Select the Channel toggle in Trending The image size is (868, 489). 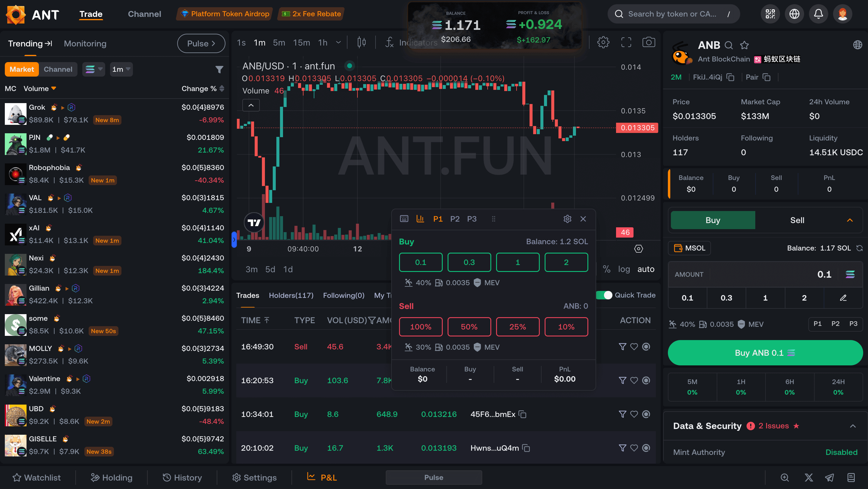point(58,69)
